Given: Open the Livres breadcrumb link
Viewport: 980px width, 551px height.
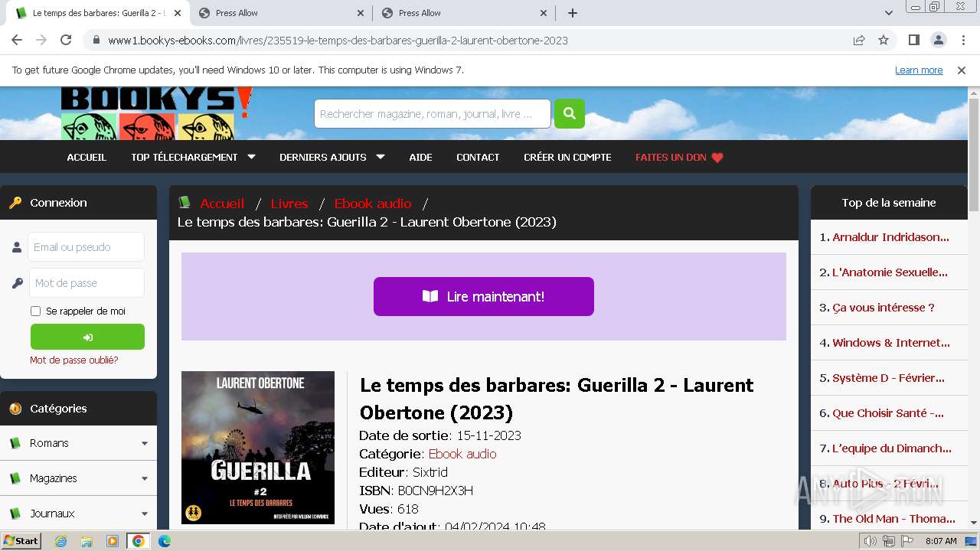Looking at the screenshot, I should (x=289, y=204).
